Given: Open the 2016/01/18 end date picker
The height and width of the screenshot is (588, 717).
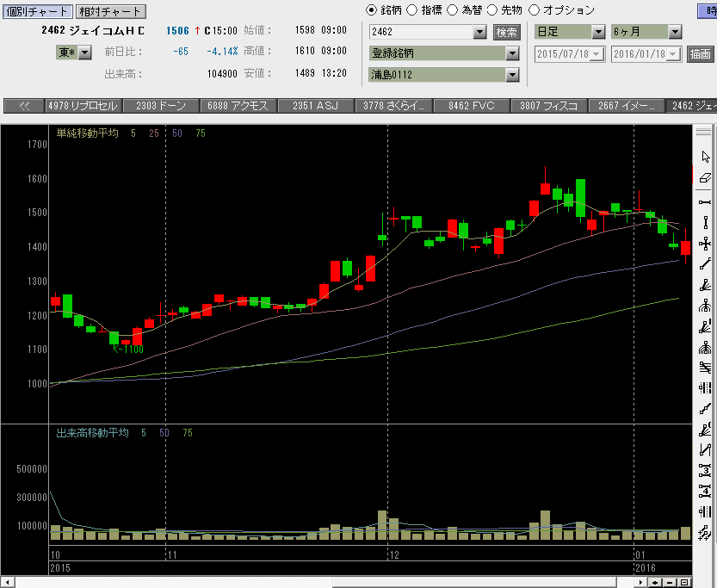Looking at the screenshot, I should point(673,54).
